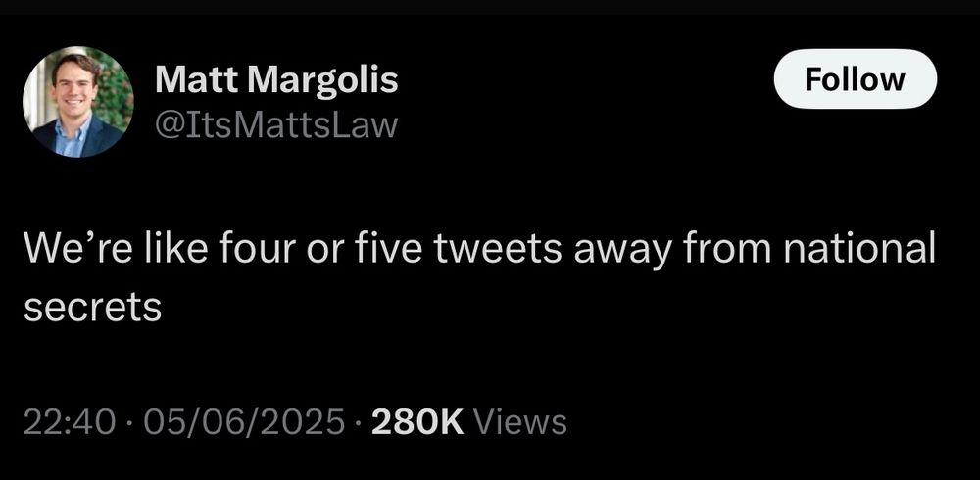Click the Matt Margolis display name
980x480 pixels.
(x=276, y=80)
